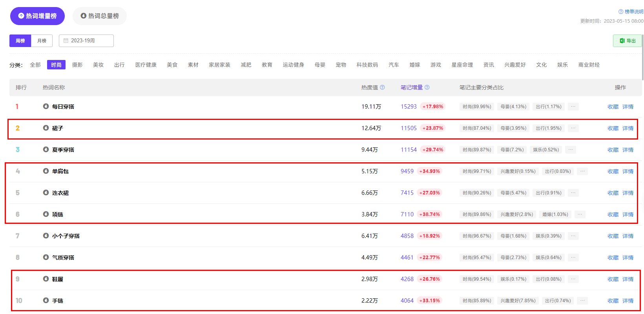
Task: Sort by 笔记增量 column header
Action: click(412, 87)
